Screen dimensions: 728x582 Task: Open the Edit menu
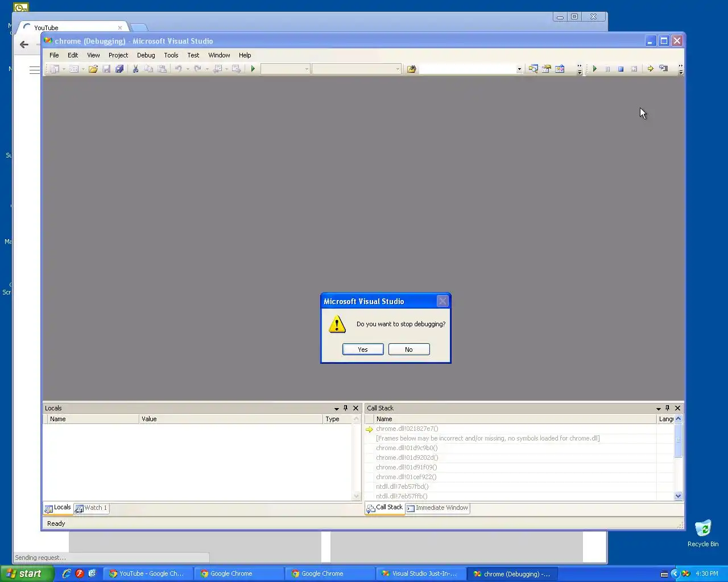tap(73, 55)
